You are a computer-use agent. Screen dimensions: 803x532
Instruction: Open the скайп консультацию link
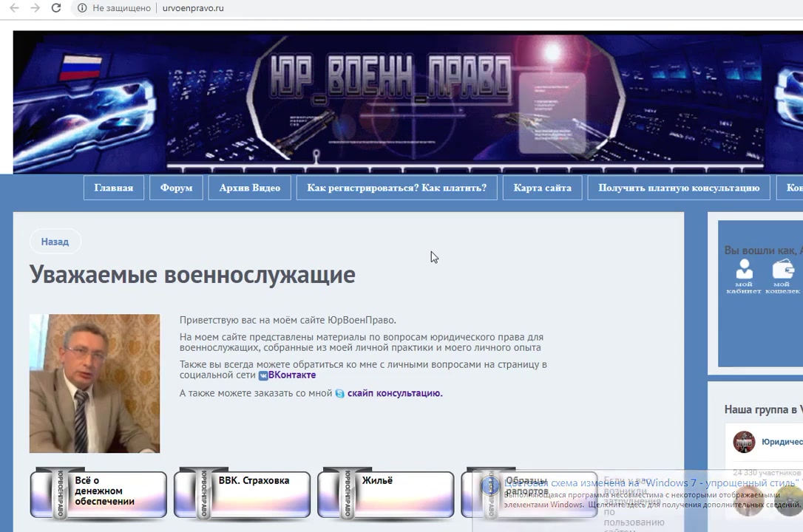point(395,393)
